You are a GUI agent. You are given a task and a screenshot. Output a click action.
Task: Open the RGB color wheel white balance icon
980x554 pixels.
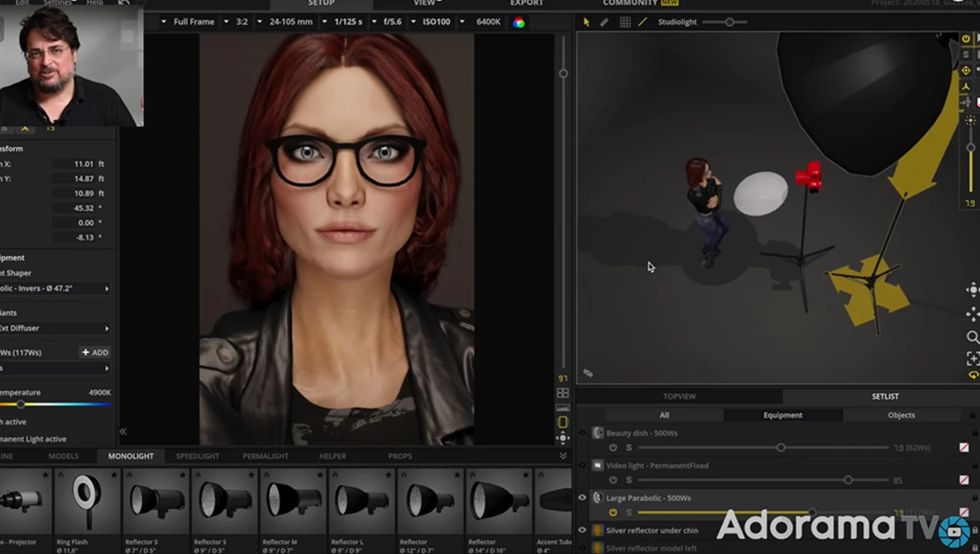click(519, 22)
